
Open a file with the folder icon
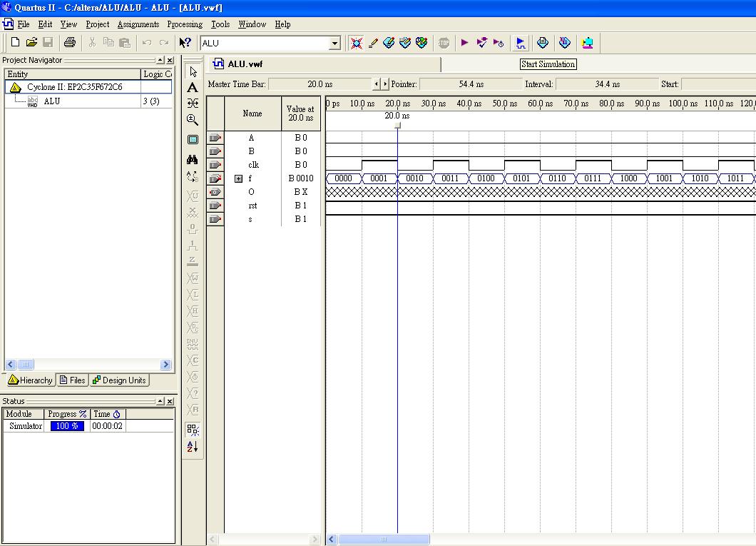[x=31, y=43]
